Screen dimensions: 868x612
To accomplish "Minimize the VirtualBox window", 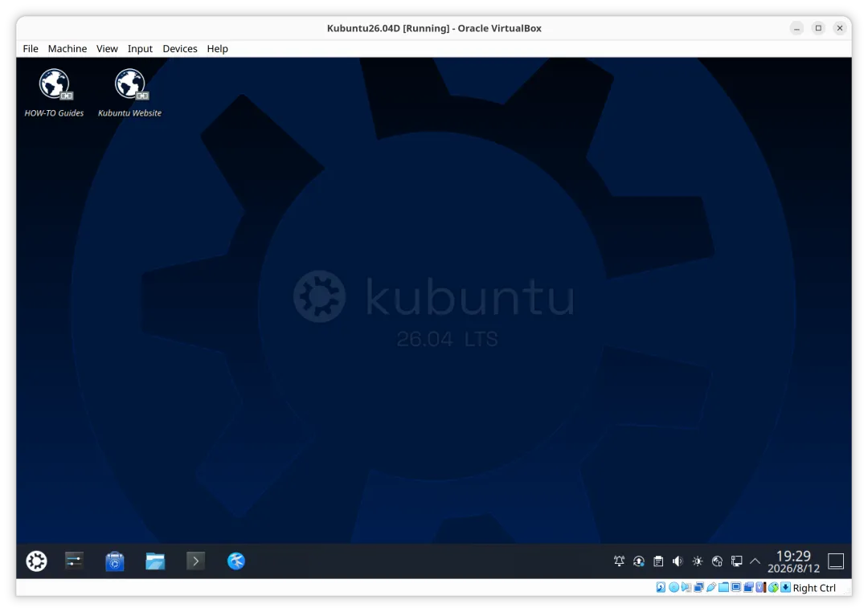I will 796,27.
